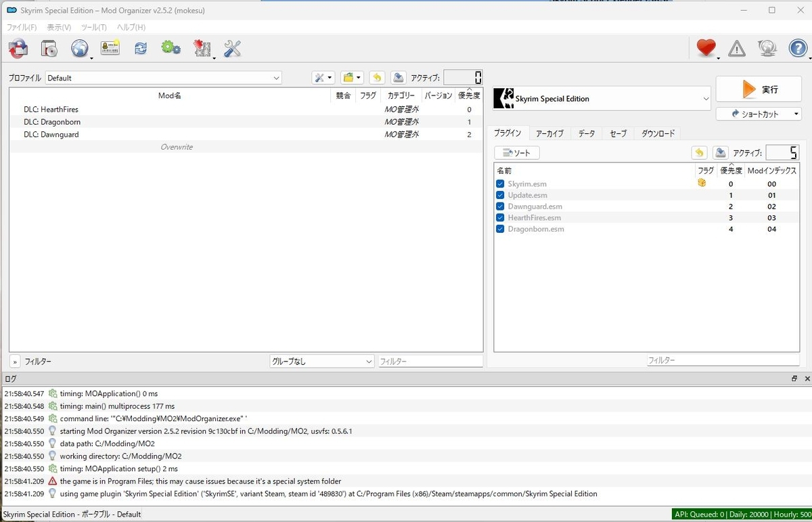
Task: Switch to the ダウンロード tab
Action: pos(658,133)
